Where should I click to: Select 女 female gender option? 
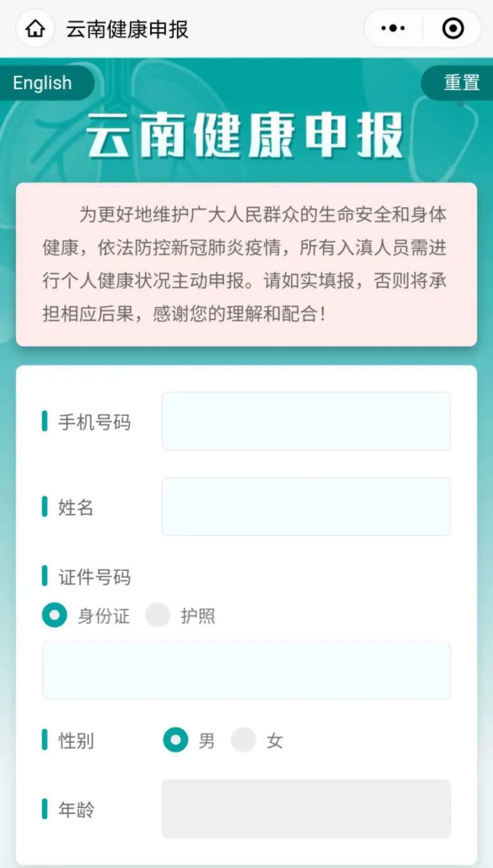coord(244,740)
